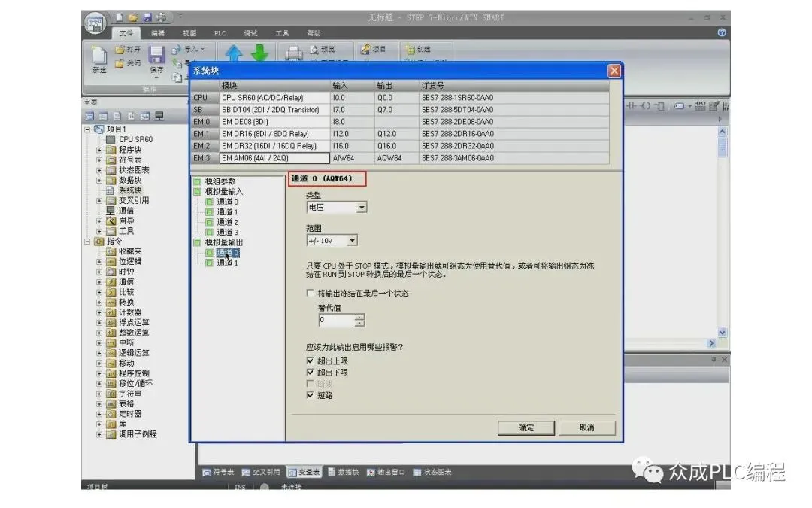Expand the 程序块 tree node
The width and height of the screenshot is (812, 508).
pos(99,150)
